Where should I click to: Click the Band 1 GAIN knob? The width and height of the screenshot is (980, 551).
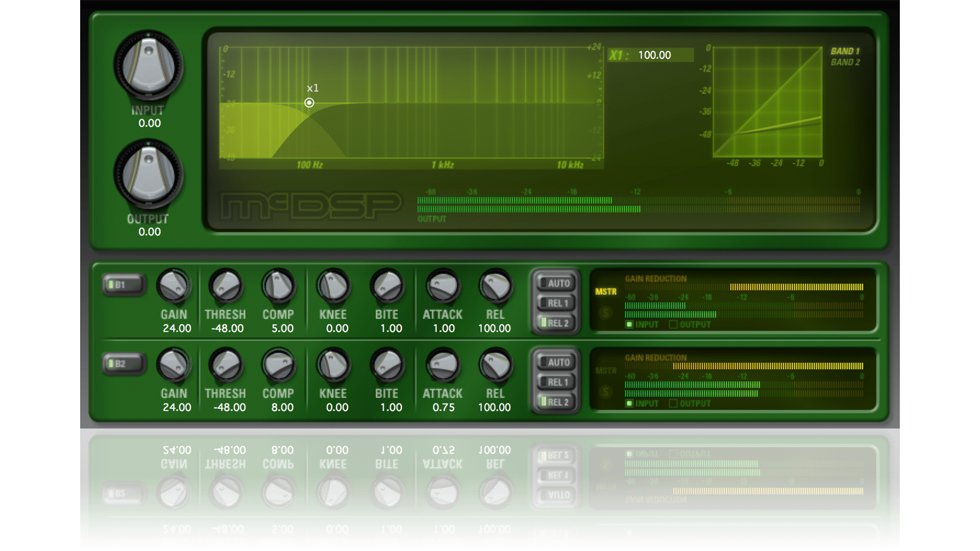(x=174, y=286)
